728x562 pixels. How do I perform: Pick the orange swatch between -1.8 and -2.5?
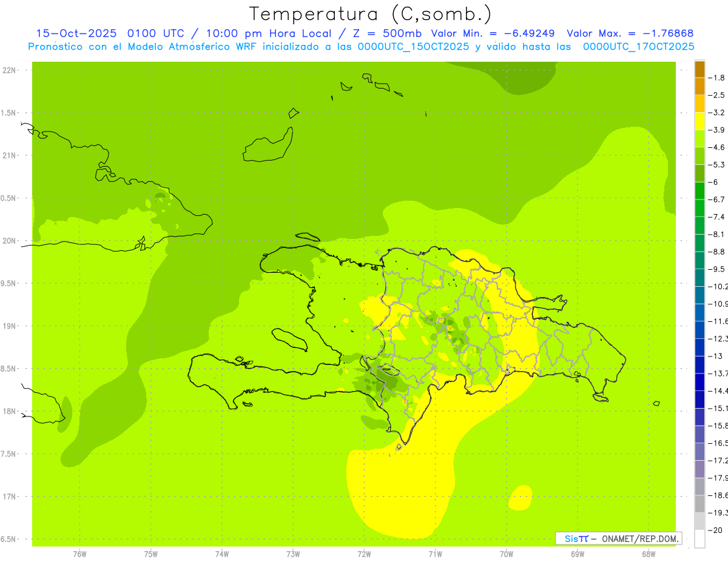pos(699,87)
